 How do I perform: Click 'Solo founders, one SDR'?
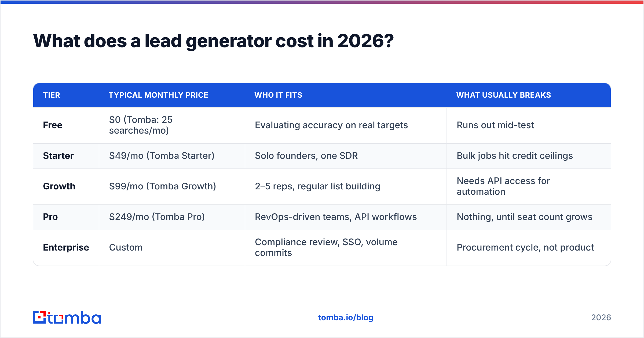pyautogui.click(x=306, y=156)
